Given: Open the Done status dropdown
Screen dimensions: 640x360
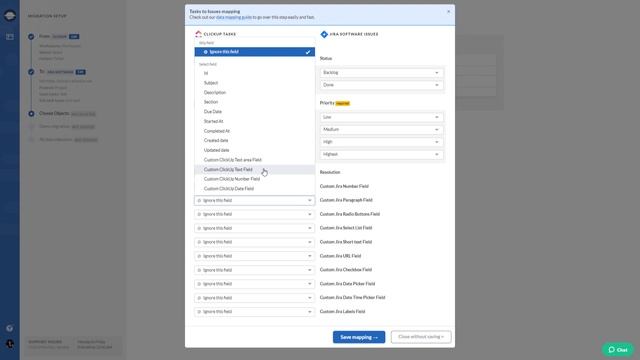Looking at the screenshot, I should pos(381,85).
